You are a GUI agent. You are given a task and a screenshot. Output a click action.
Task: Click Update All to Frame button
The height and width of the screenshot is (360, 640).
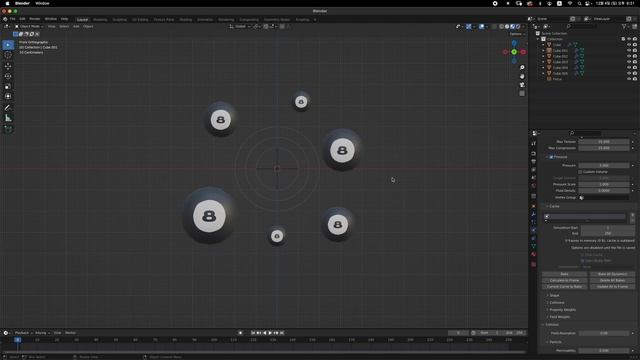coord(612,287)
